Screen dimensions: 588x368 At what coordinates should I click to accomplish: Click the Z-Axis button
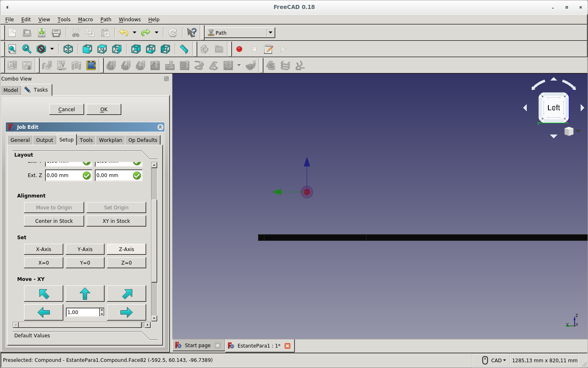pos(126,249)
